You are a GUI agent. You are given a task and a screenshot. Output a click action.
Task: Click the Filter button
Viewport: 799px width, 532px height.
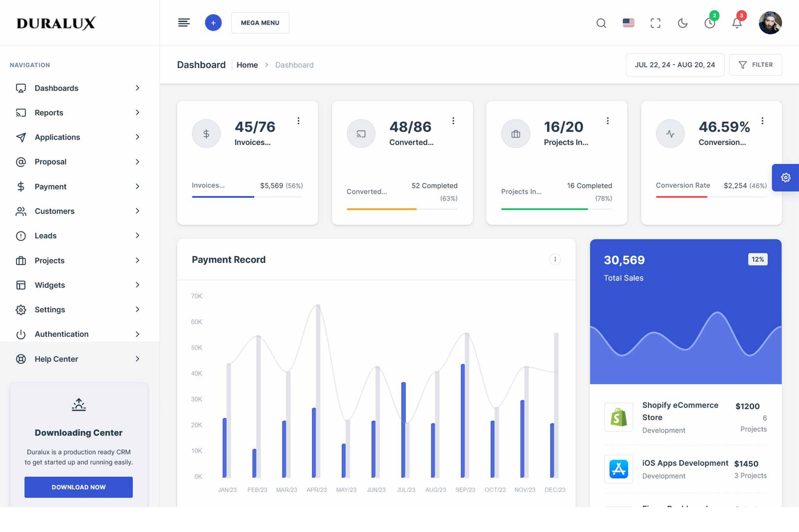[x=755, y=65]
